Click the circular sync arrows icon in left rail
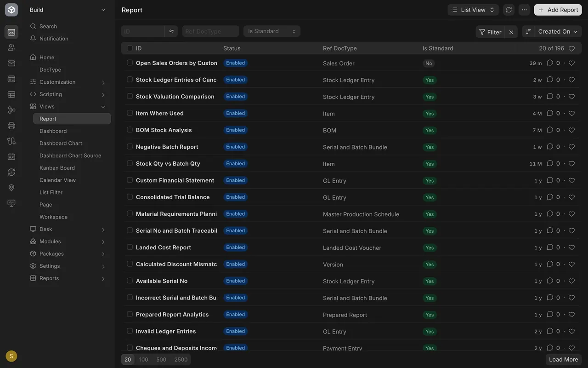Screen dimensions: 588x368 click(x=11, y=172)
